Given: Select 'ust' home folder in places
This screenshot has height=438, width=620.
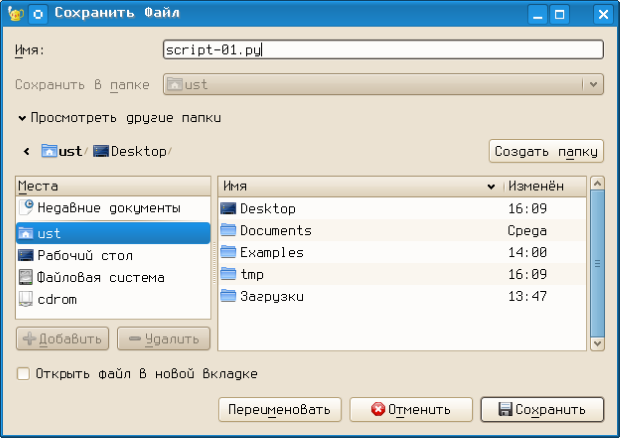Looking at the screenshot, I should click(x=113, y=233).
